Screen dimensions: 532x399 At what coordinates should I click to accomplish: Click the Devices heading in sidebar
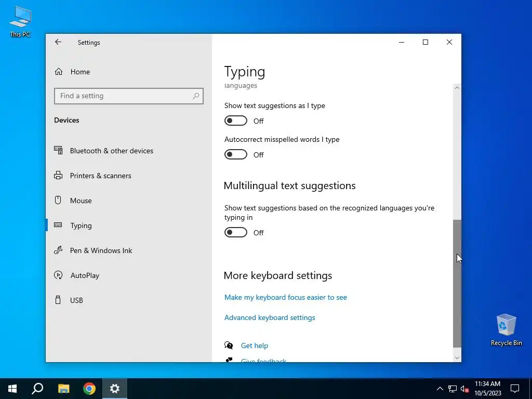pos(66,120)
